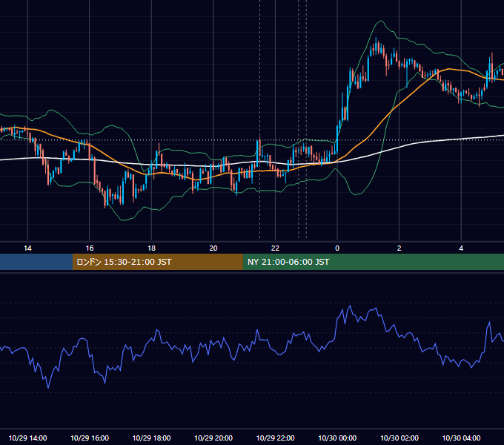Click the 4 hour label on the axis

[461, 248]
